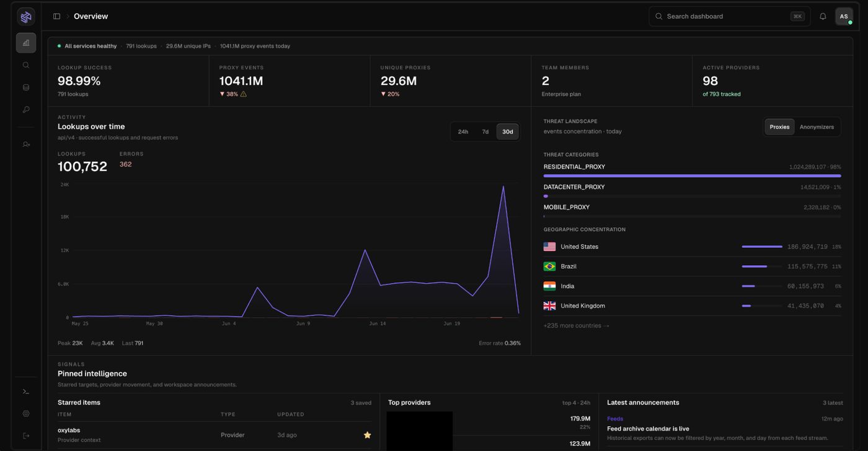868x451 pixels.
Task: Unstar the oxylabs starred item
Action: 367,435
